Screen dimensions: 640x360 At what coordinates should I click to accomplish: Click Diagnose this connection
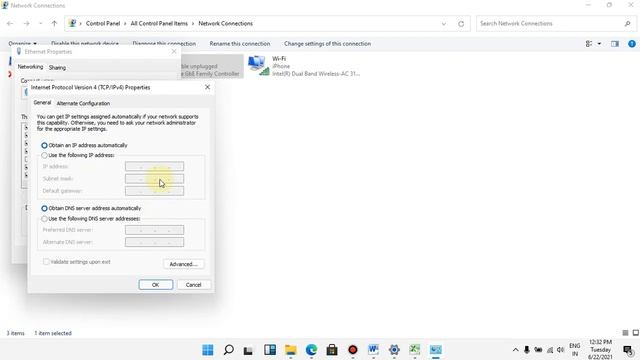(164, 44)
